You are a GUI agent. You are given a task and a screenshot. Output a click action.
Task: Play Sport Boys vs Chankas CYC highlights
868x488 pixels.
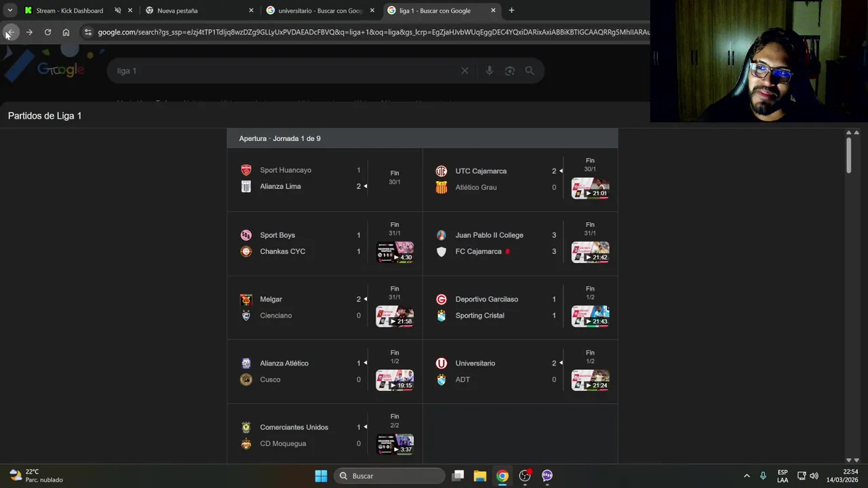click(x=395, y=252)
